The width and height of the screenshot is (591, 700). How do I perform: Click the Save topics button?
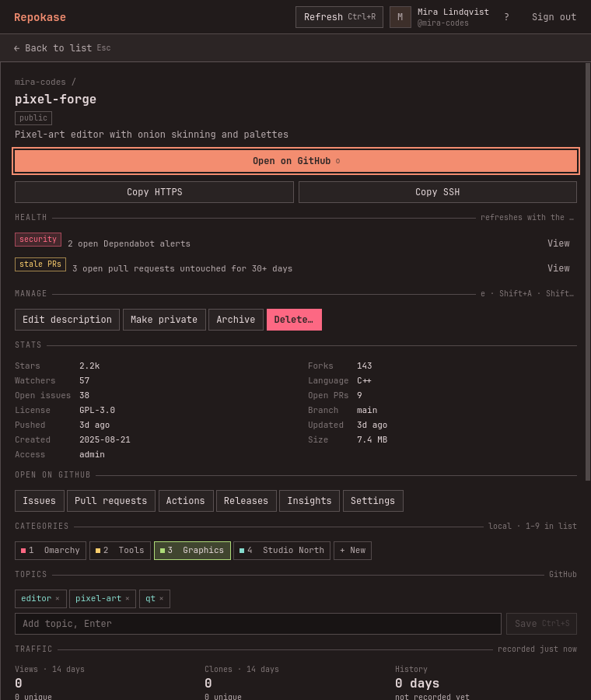click(541, 624)
